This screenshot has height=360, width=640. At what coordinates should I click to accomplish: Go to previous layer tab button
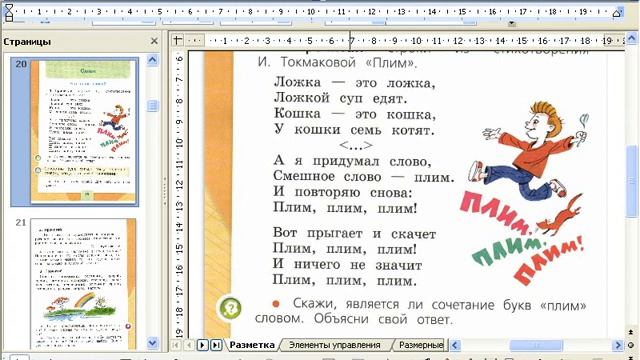[x=189, y=345]
